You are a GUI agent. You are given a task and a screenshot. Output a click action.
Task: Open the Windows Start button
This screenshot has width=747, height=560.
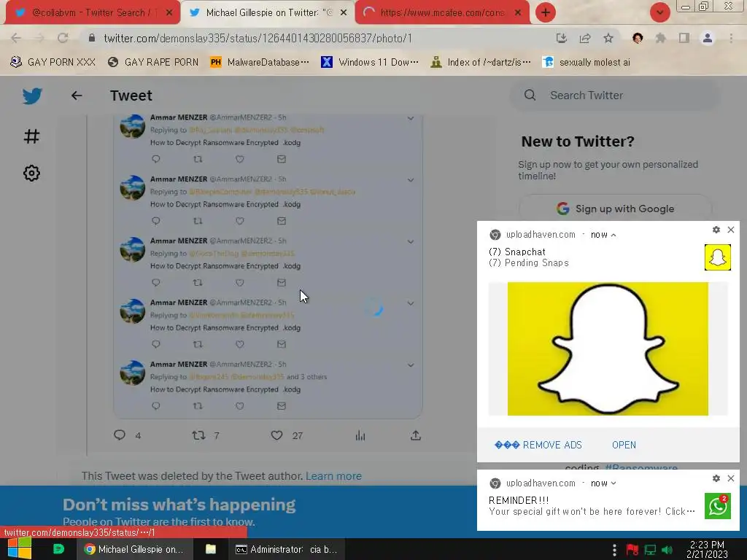pos(20,549)
